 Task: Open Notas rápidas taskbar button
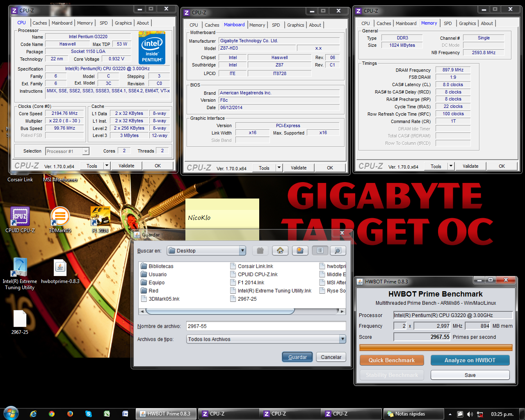point(413,414)
